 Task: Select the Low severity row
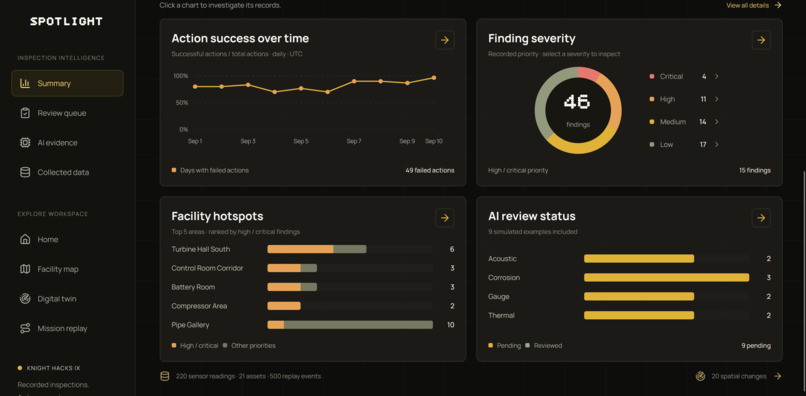[684, 145]
